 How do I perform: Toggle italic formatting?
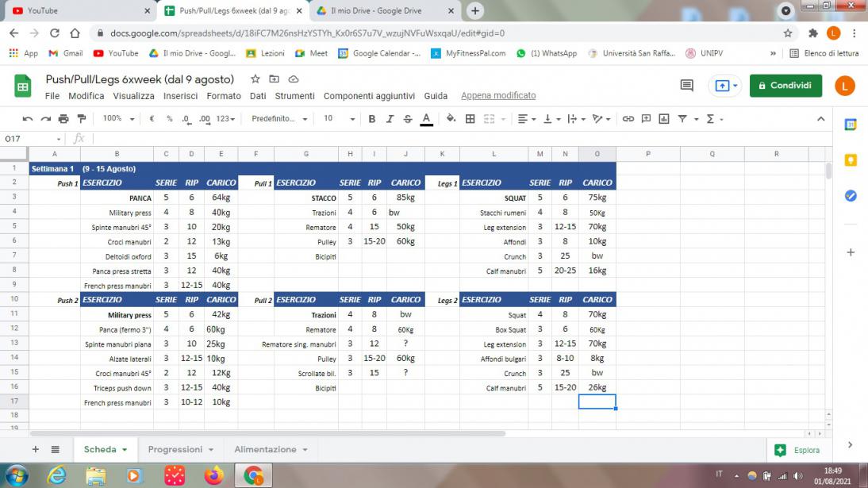390,118
